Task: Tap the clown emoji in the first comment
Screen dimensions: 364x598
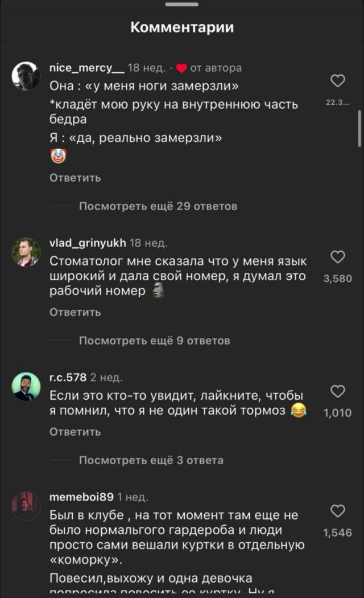Action: (59, 156)
